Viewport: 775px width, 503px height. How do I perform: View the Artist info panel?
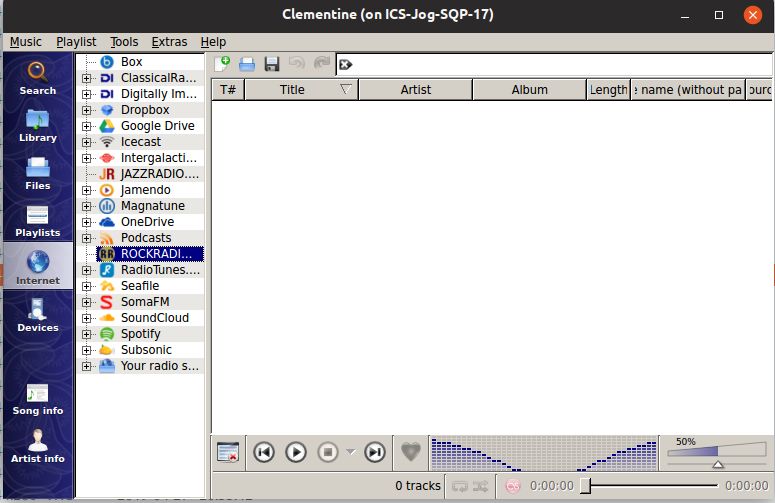point(38,446)
